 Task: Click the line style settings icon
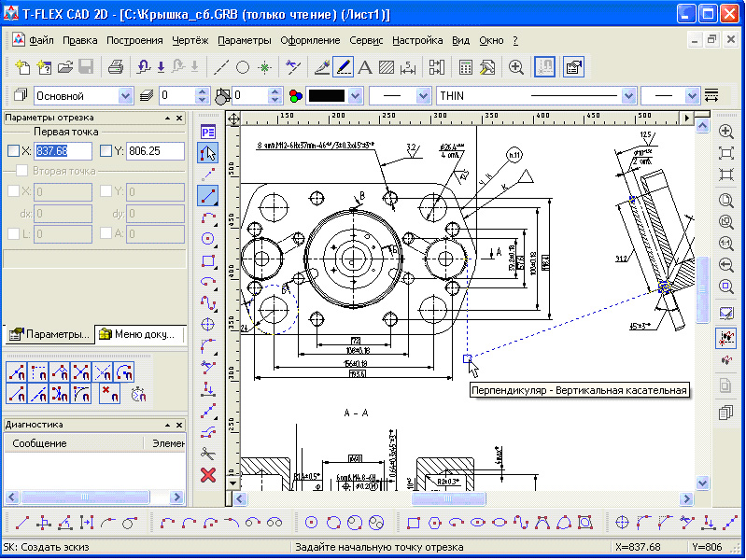(x=711, y=95)
